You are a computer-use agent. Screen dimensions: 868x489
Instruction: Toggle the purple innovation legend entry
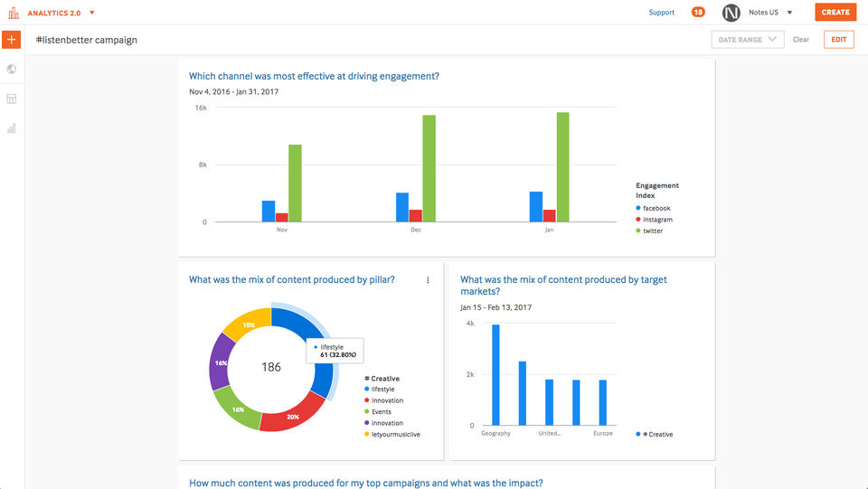click(x=383, y=423)
